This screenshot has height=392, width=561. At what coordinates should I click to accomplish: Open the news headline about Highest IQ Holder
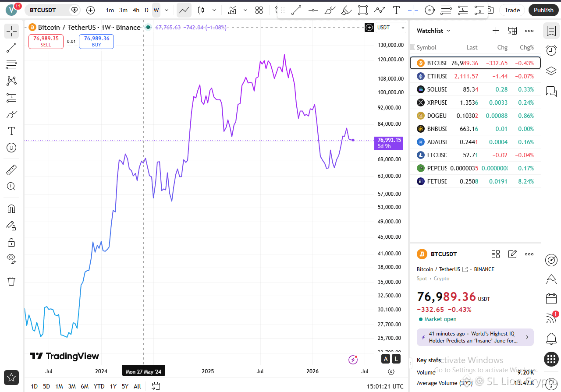[x=475, y=337]
